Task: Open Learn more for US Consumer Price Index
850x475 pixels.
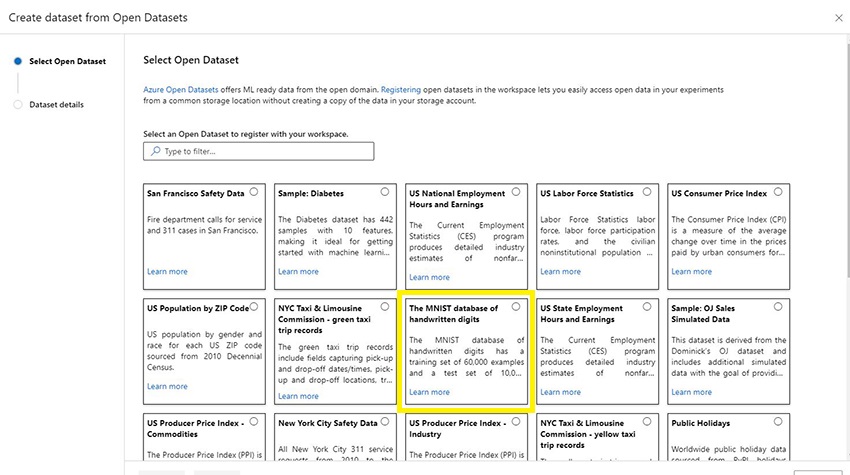Action: 692,272
